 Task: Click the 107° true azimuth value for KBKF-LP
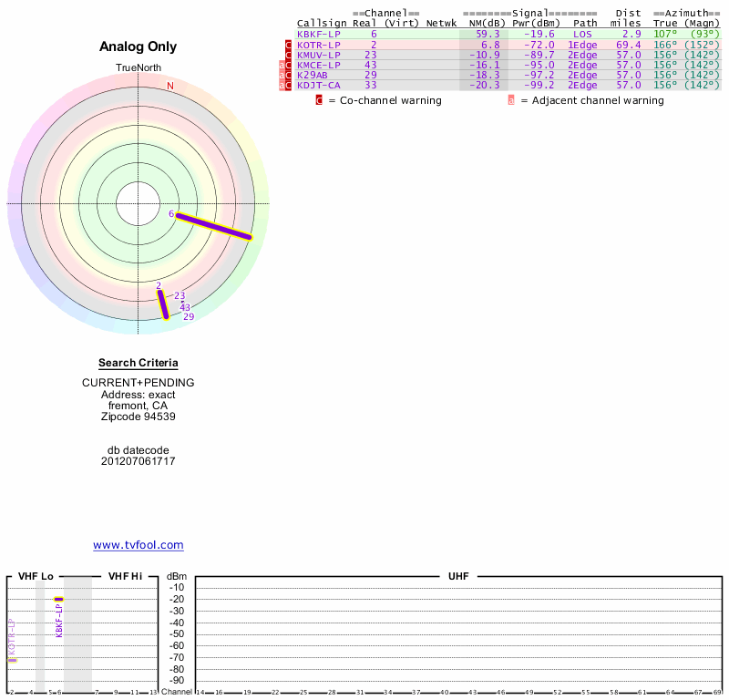(665, 34)
